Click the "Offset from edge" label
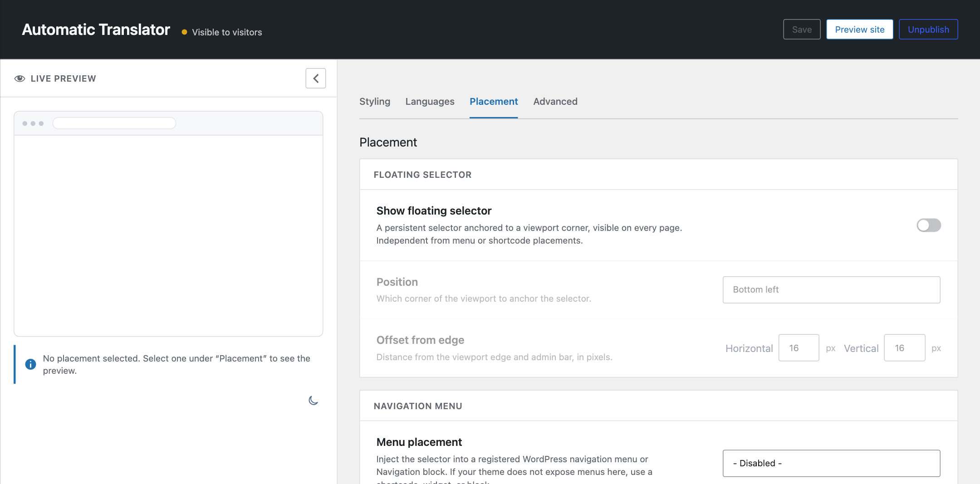This screenshot has width=980, height=484. tap(420, 340)
